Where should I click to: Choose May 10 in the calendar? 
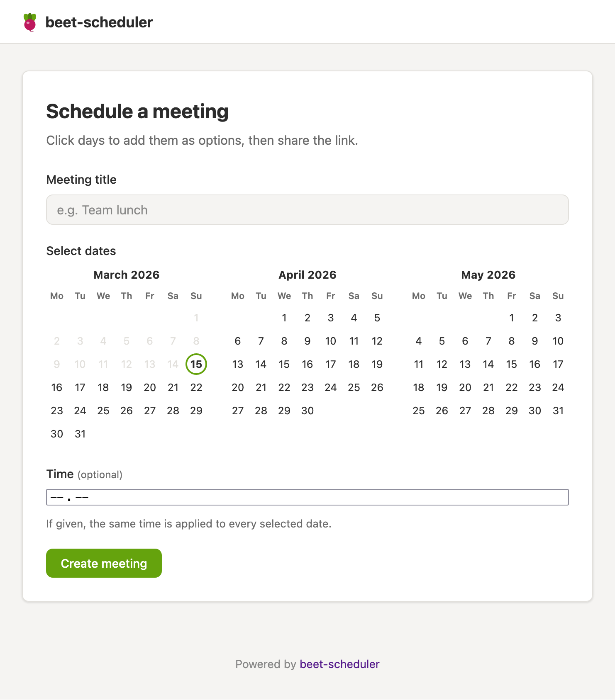(558, 341)
